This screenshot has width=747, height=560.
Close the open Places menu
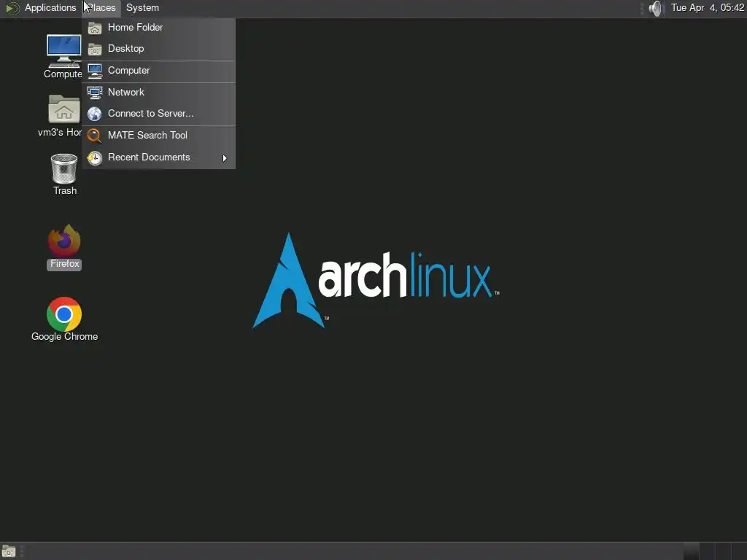101,7
